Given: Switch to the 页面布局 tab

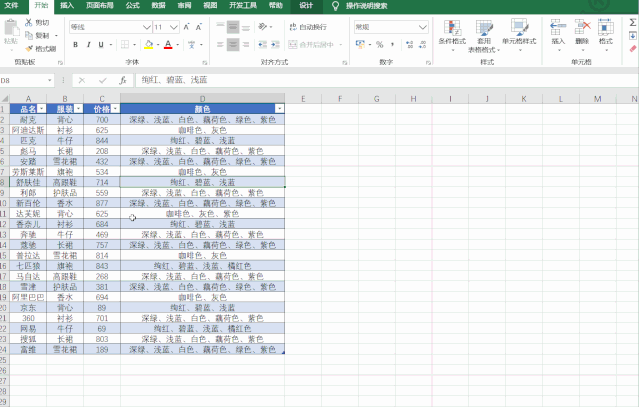Looking at the screenshot, I should (100, 5).
